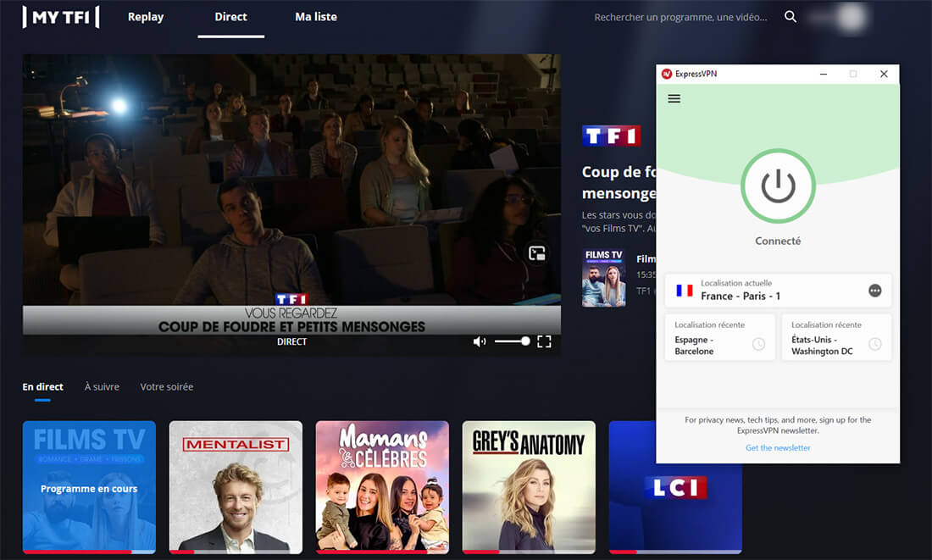Click the live video player
Screen dimensions: 932x560
click(291, 205)
